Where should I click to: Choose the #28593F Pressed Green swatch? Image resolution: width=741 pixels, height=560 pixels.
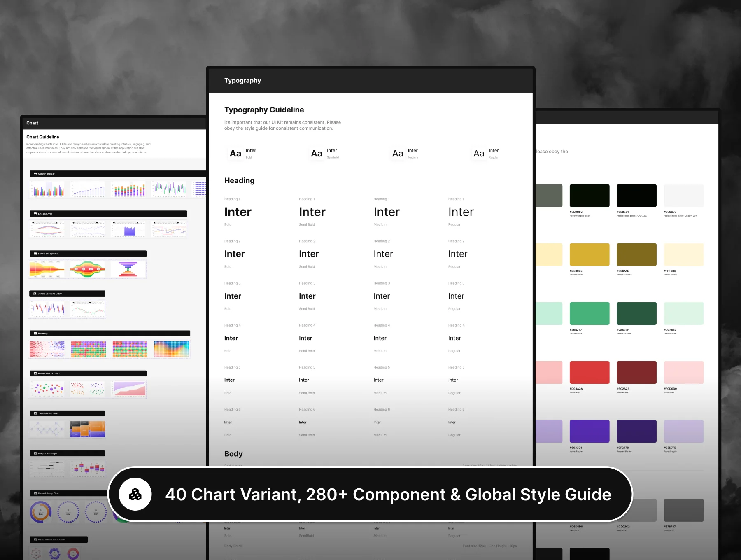(x=636, y=313)
